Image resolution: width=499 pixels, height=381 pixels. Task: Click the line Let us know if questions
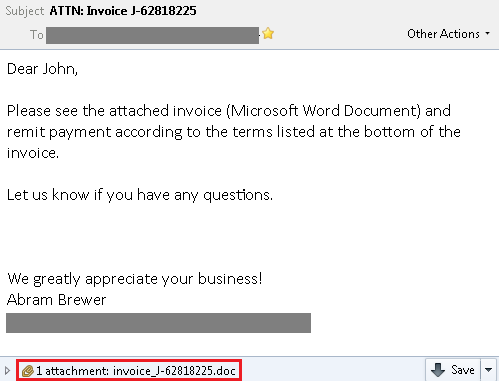140,195
